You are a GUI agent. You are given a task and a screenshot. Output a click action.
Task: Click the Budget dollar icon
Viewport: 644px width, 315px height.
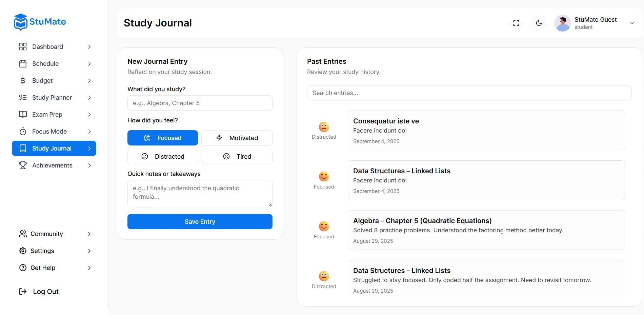pyautogui.click(x=23, y=81)
